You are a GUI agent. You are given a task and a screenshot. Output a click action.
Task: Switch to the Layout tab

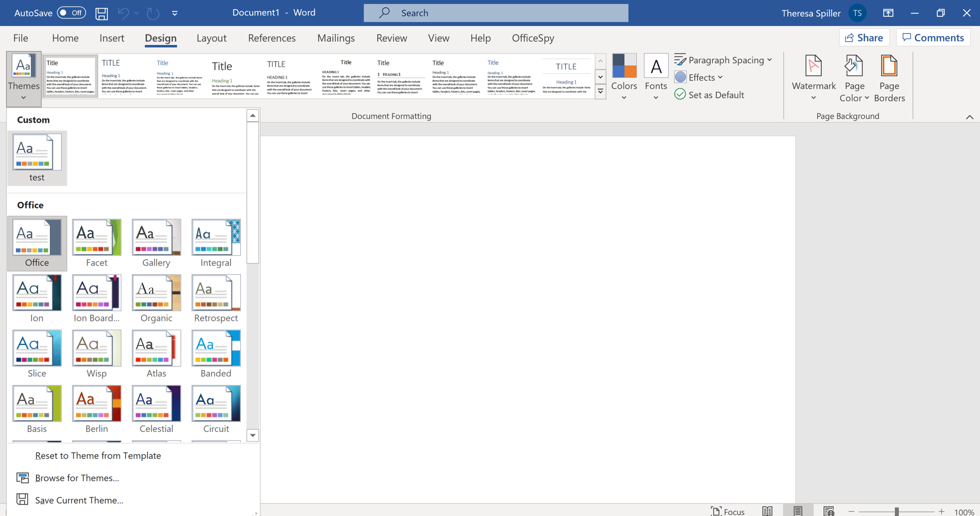212,38
